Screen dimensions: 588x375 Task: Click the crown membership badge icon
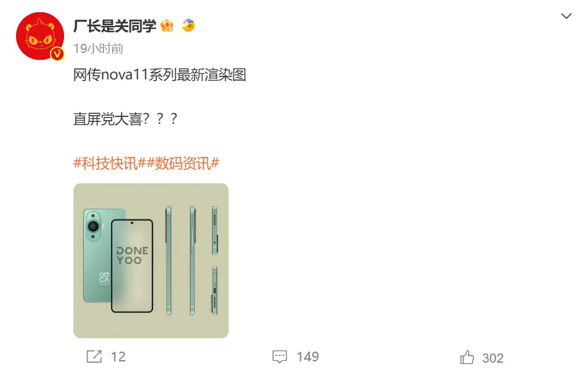(x=167, y=26)
